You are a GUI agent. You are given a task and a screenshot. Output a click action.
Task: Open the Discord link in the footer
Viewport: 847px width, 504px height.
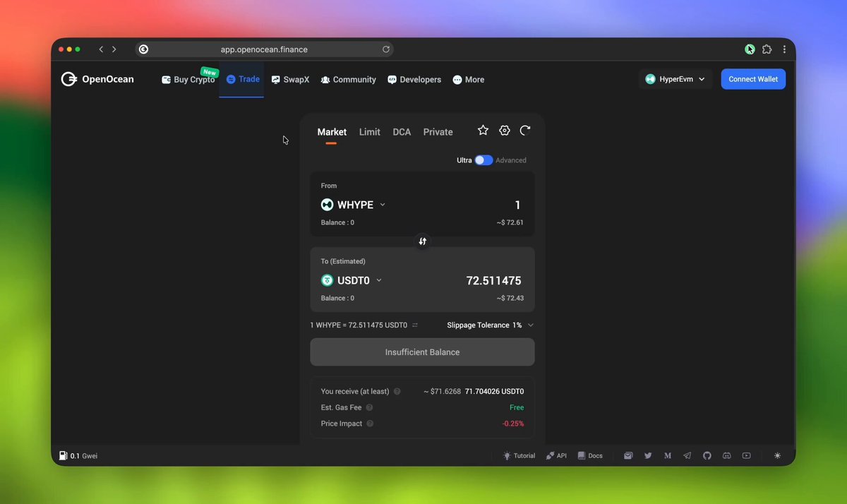pyautogui.click(x=727, y=456)
